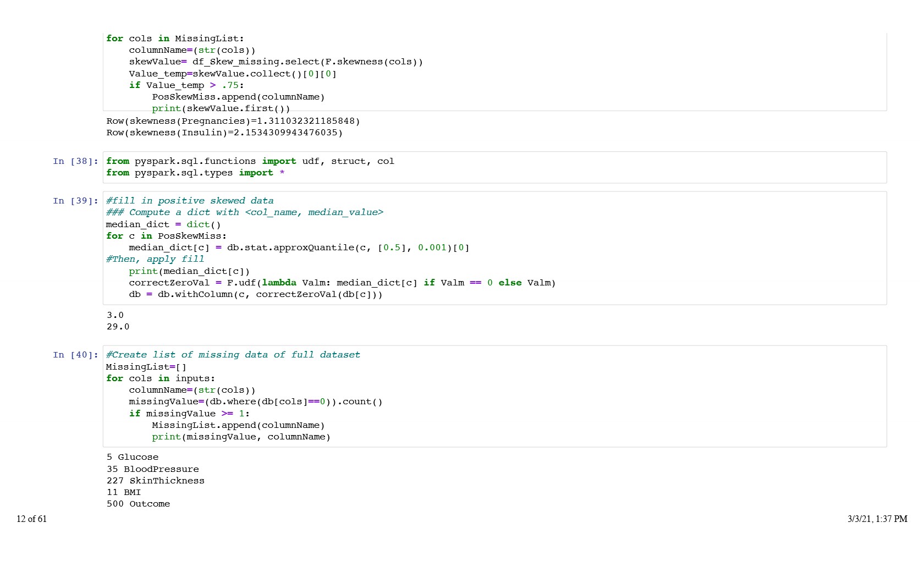924x561 pixels.
Task: Click the skewness(Insulin) output row
Action: tap(224, 133)
